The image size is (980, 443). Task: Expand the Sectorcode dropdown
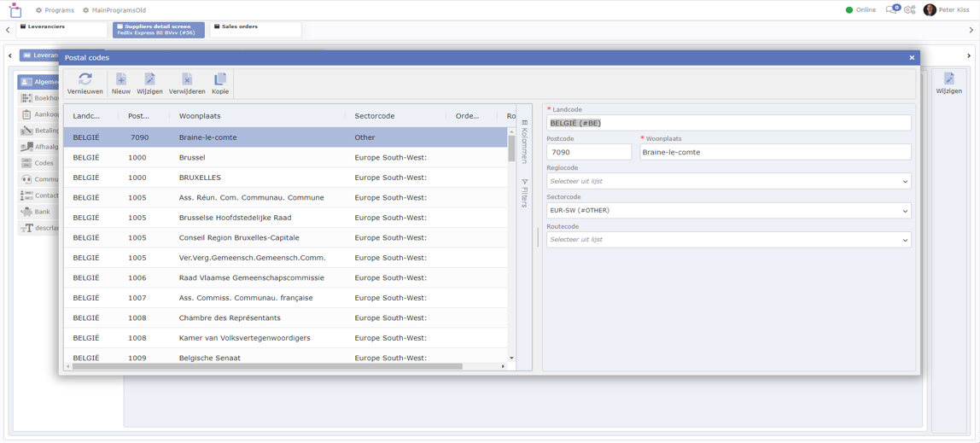(x=728, y=211)
